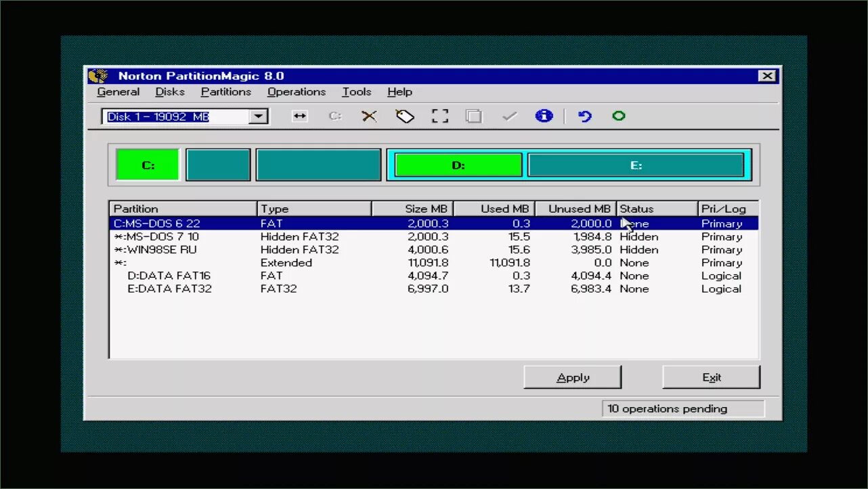
Task: Select the teal E: partition block
Action: 636,165
